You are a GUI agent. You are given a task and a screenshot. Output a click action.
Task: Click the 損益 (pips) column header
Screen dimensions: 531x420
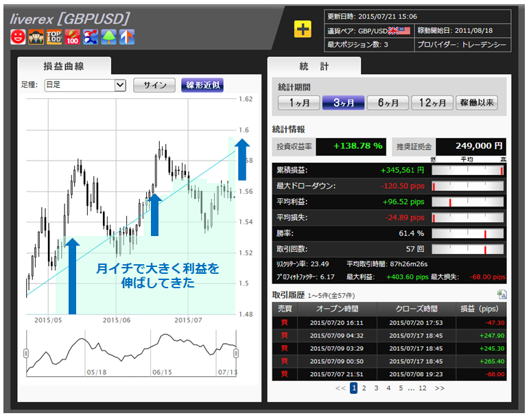(481, 309)
